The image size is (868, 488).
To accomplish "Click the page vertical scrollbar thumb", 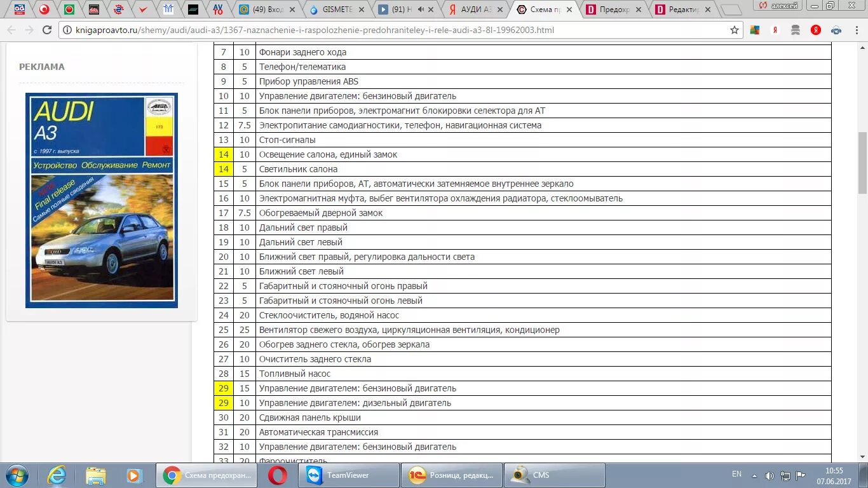I will 862,163.
